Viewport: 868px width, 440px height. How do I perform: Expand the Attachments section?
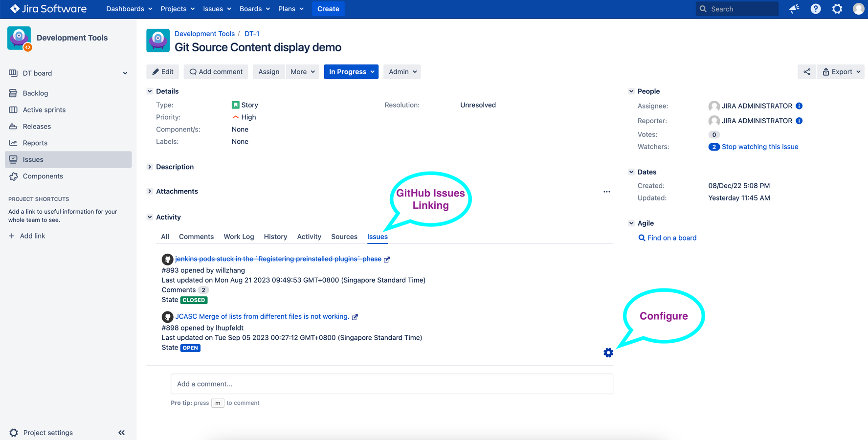point(150,191)
